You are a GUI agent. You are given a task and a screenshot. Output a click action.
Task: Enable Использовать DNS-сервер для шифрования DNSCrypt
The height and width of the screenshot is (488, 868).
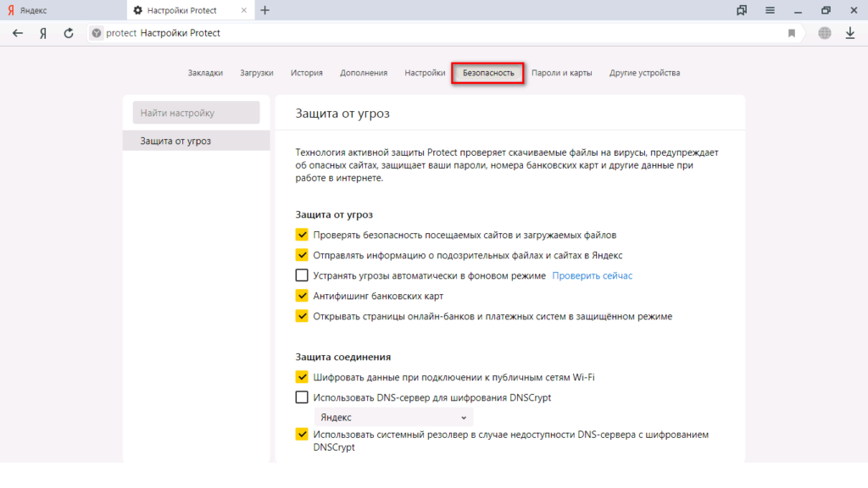302,397
